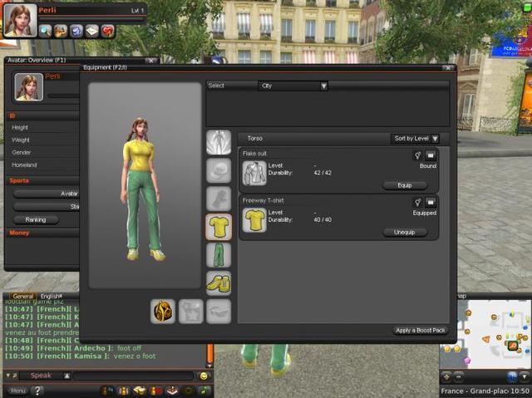Click the Freeway T-shirt item thumbnail
The width and height of the screenshot is (532, 398).
coord(254,220)
